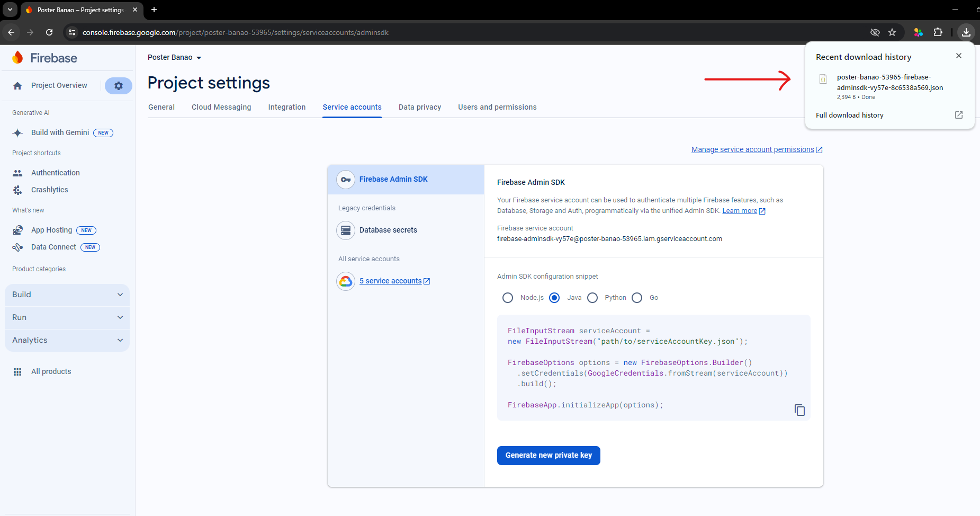Open Build with Gemini
980x516 pixels.
(60, 133)
